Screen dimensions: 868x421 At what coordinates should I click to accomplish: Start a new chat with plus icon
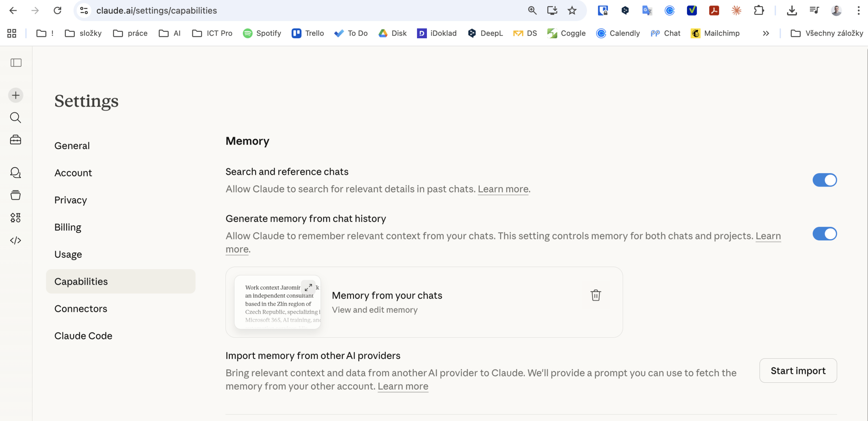[x=16, y=95]
